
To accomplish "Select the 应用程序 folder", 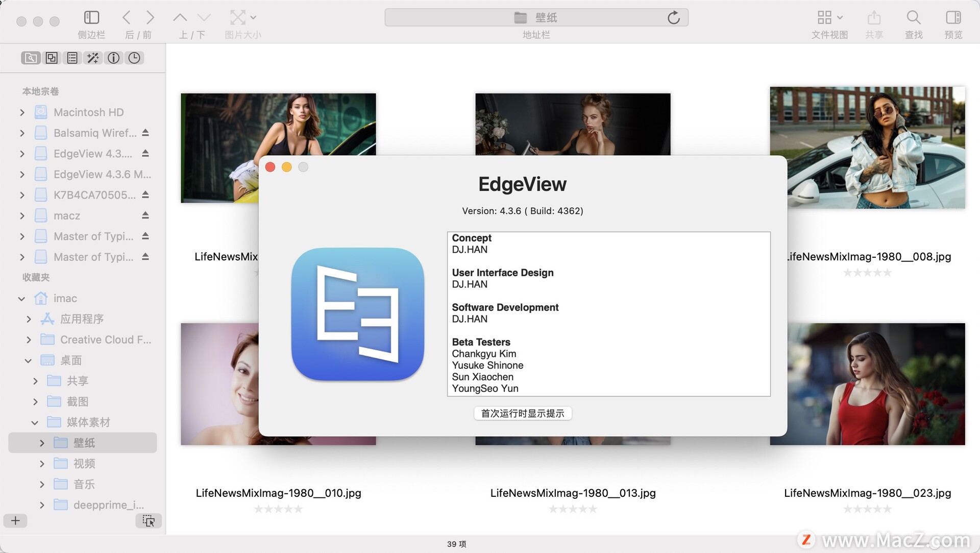I will click(83, 319).
